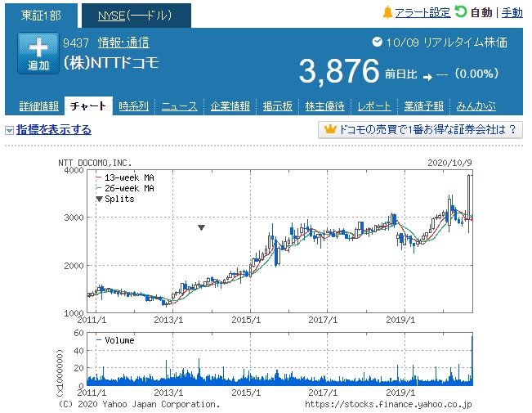Click the (C) 2020 Yahoo Japan Corporation text
Image resolution: width=532 pixels, height=413 pixels.
pos(139,404)
